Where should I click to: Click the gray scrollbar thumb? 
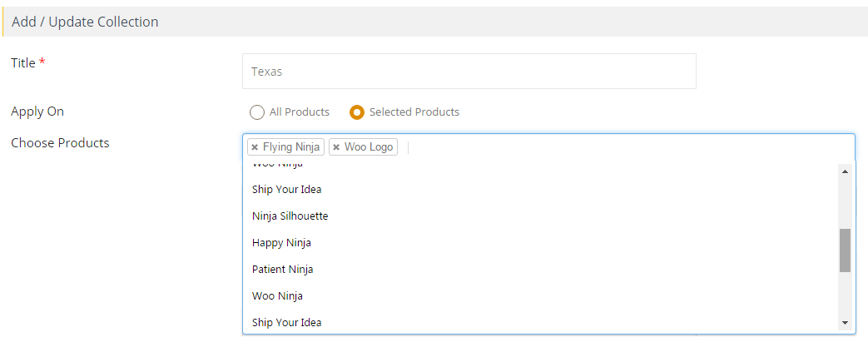point(845,250)
